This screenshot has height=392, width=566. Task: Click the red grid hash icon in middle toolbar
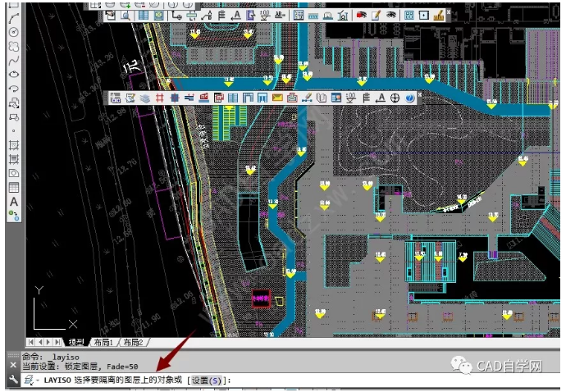click(160, 98)
